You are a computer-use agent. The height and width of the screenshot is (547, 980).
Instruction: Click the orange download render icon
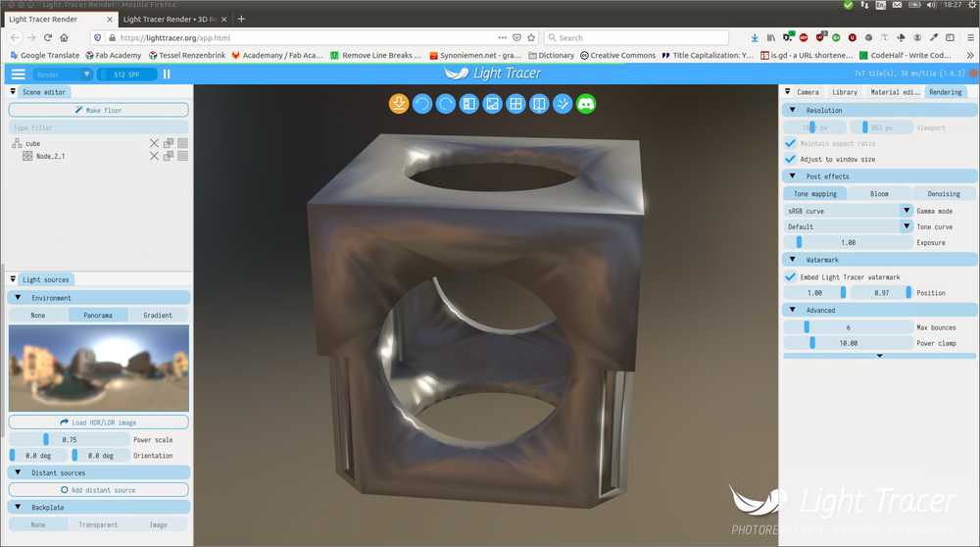tap(399, 104)
